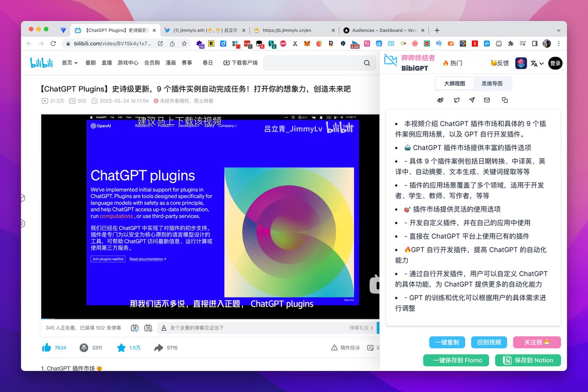Click the browser forward arrow
Viewport: 588px width, 392px height.
[x=41, y=44]
